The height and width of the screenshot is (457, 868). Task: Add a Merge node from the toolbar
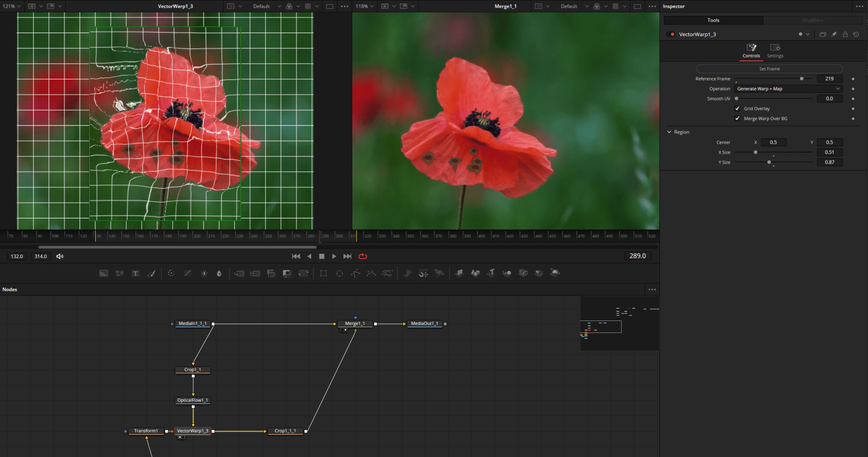coord(239,273)
